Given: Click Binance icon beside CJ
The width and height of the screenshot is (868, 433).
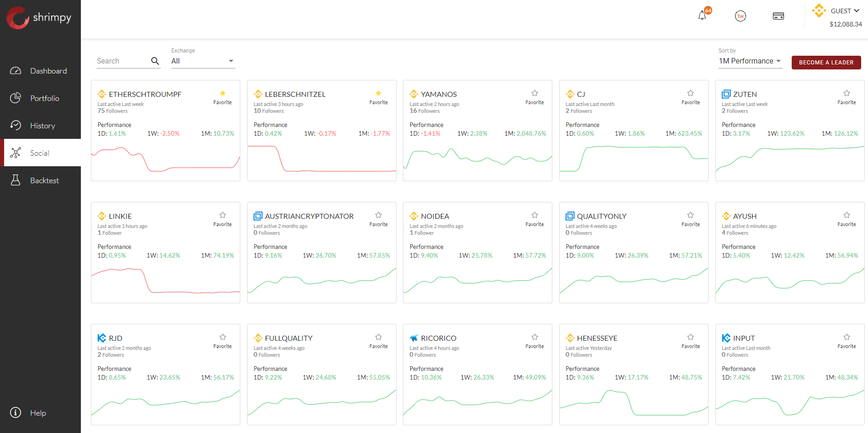Looking at the screenshot, I should click(570, 94).
